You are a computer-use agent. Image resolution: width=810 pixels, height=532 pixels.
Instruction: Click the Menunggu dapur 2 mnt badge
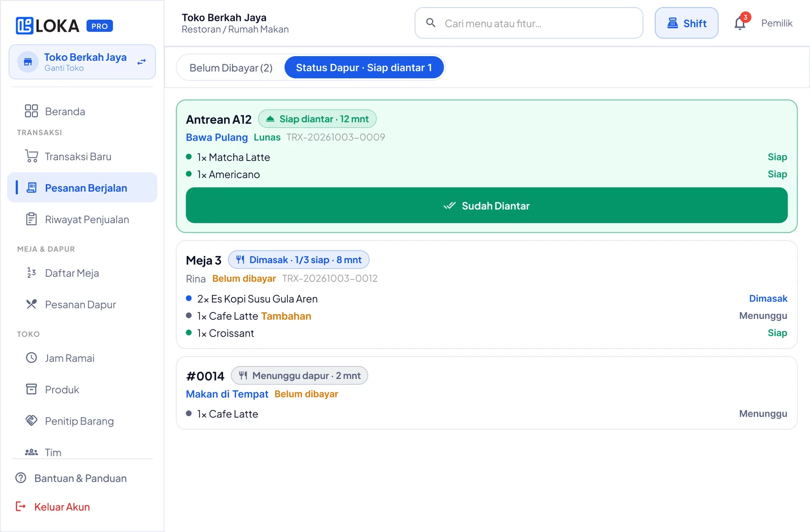pyautogui.click(x=300, y=376)
